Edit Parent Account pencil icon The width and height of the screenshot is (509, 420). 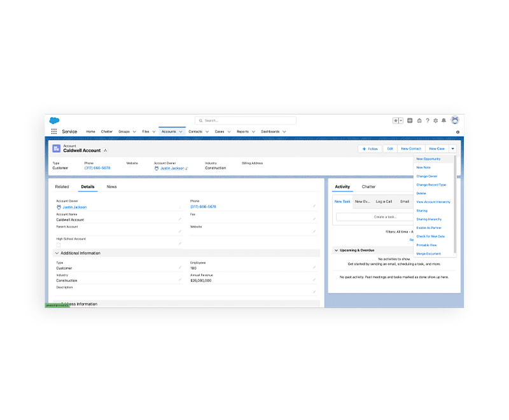(x=180, y=232)
